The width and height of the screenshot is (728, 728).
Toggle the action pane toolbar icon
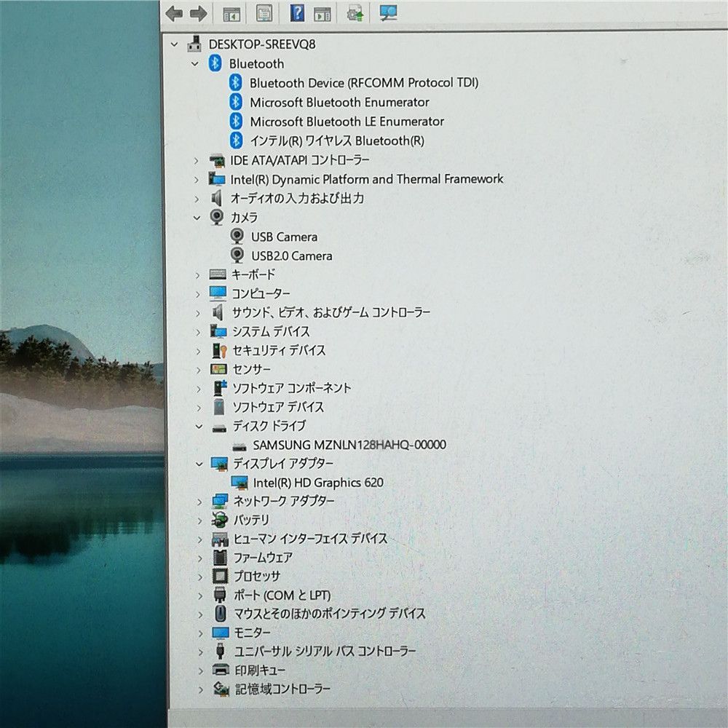pos(322,13)
